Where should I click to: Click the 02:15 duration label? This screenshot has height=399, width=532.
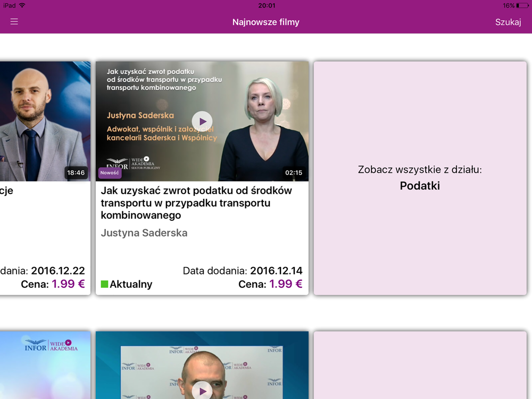(294, 173)
